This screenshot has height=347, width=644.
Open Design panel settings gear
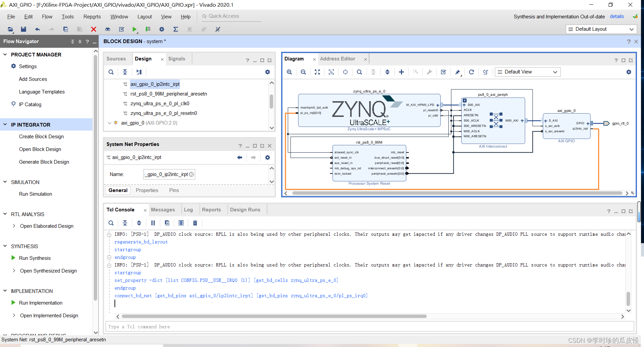point(267,72)
